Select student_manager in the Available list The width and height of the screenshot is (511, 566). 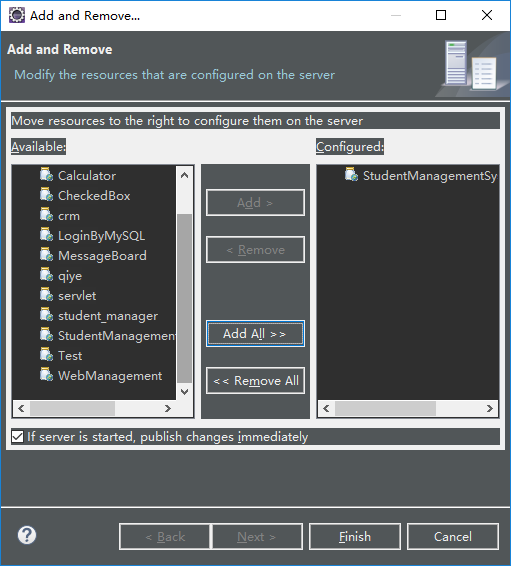pyautogui.click(x=108, y=316)
